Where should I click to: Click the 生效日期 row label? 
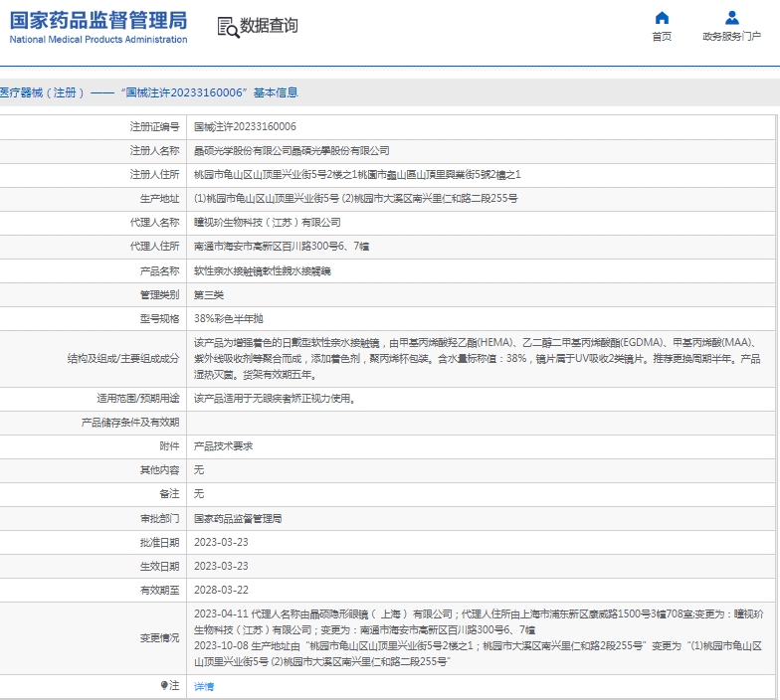coord(159,567)
